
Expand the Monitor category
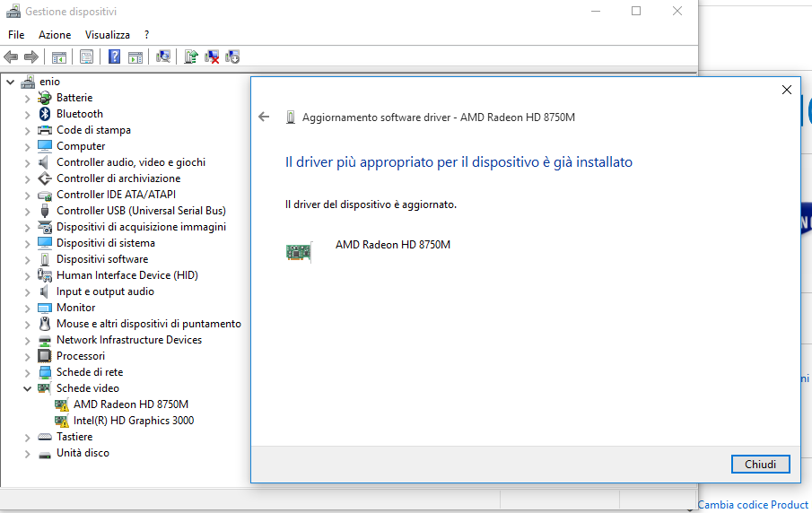(x=28, y=308)
